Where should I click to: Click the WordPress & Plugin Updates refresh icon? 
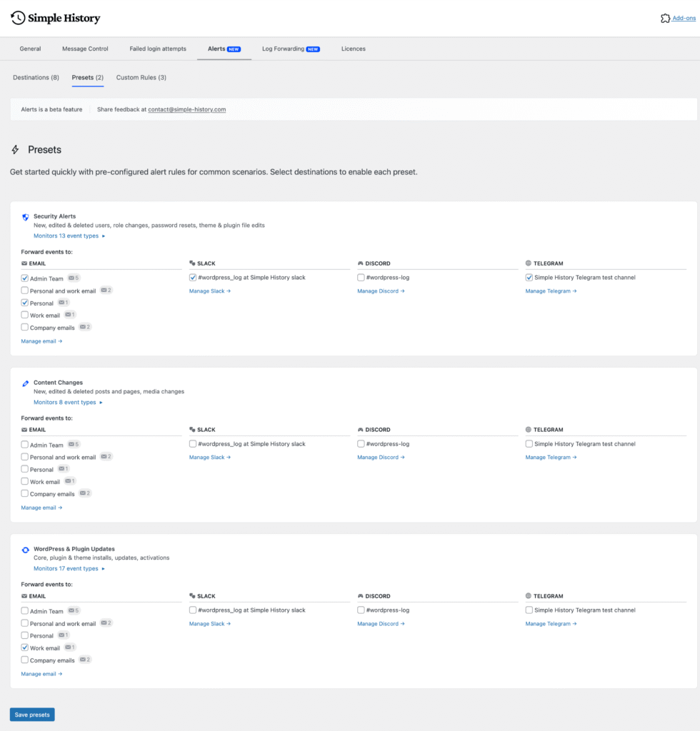(x=26, y=550)
